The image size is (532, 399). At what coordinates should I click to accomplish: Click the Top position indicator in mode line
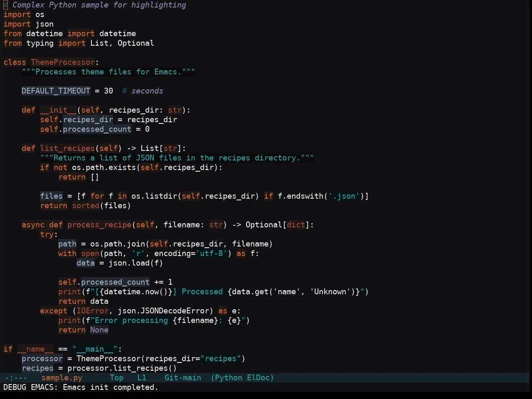pos(116,378)
